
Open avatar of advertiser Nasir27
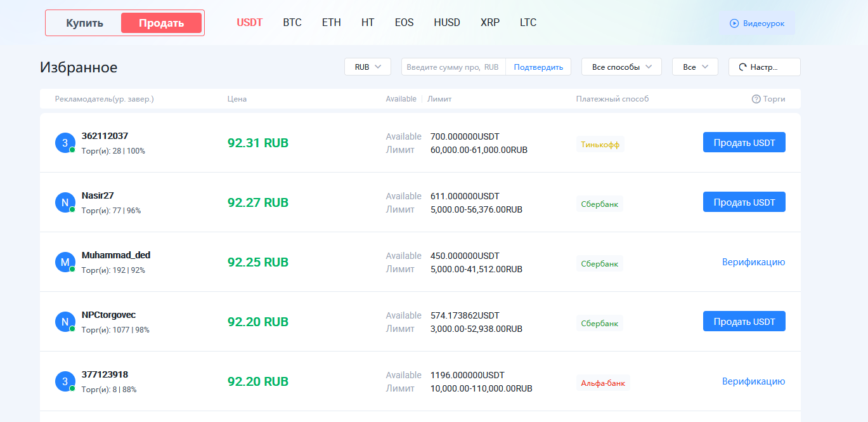point(65,202)
